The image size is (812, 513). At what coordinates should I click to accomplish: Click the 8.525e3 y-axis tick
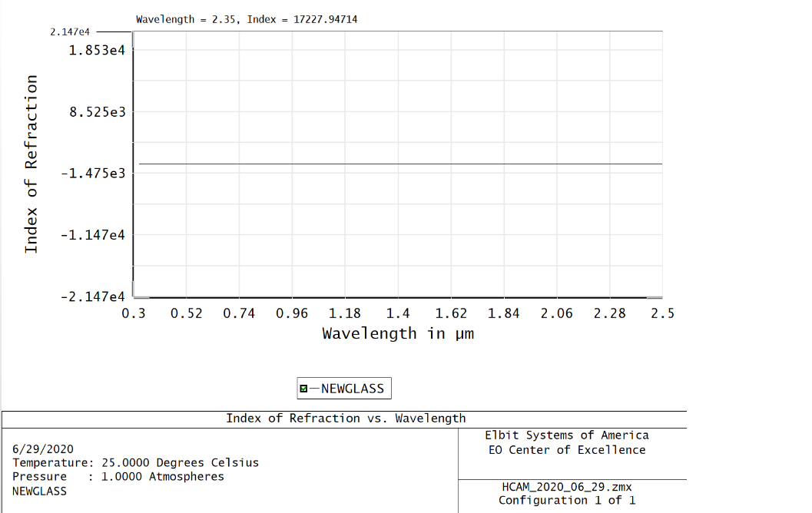point(98,112)
